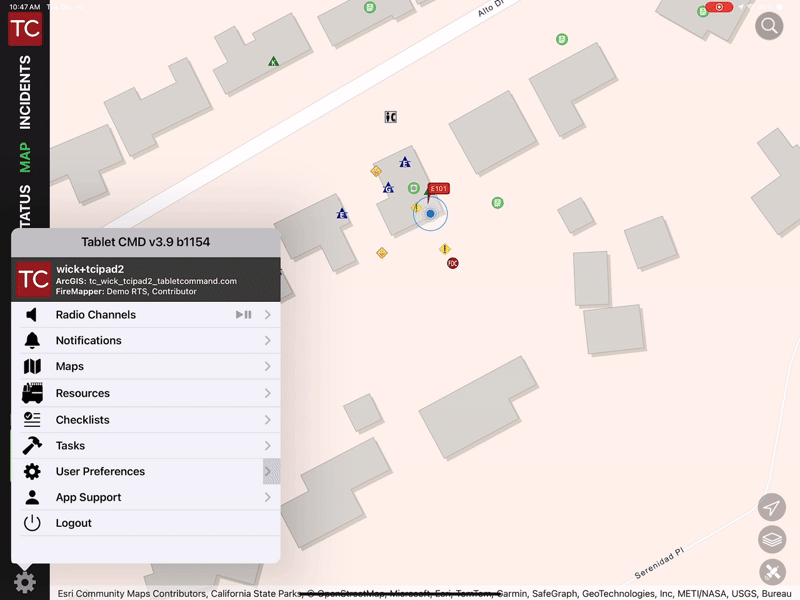The image size is (800, 600).
Task: Expand the Maps row chevron
Action: tap(268, 367)
